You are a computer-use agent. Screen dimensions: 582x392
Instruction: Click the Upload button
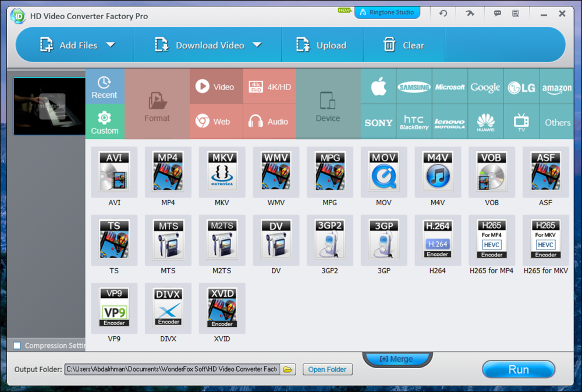(322, 45)
